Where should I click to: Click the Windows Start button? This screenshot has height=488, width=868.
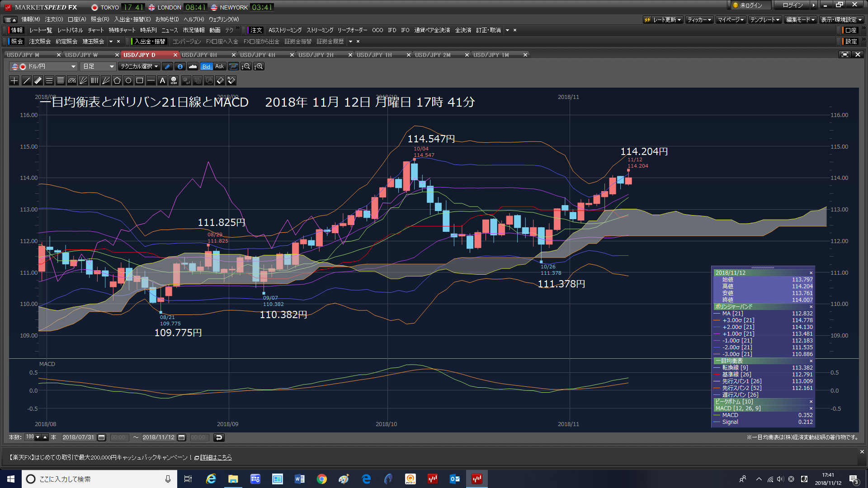tap(11, 479)
